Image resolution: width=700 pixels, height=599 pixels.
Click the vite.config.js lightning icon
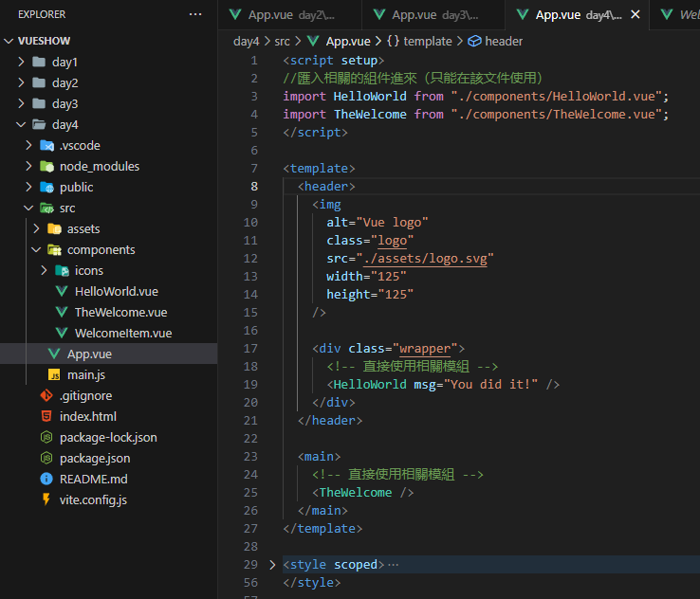pos(46,499)
